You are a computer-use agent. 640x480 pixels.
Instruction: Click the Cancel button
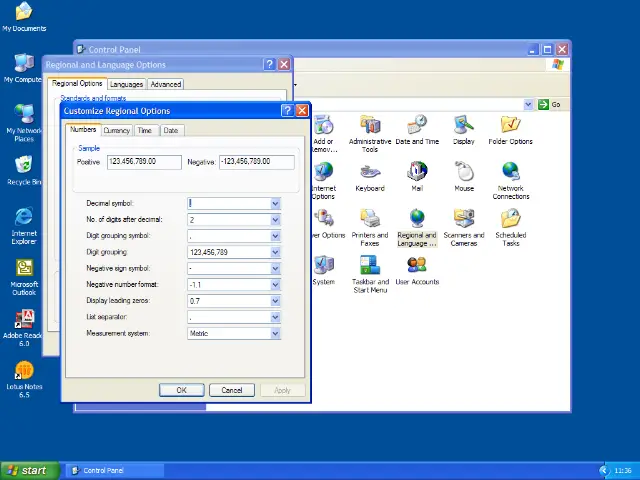click(232, 390)
